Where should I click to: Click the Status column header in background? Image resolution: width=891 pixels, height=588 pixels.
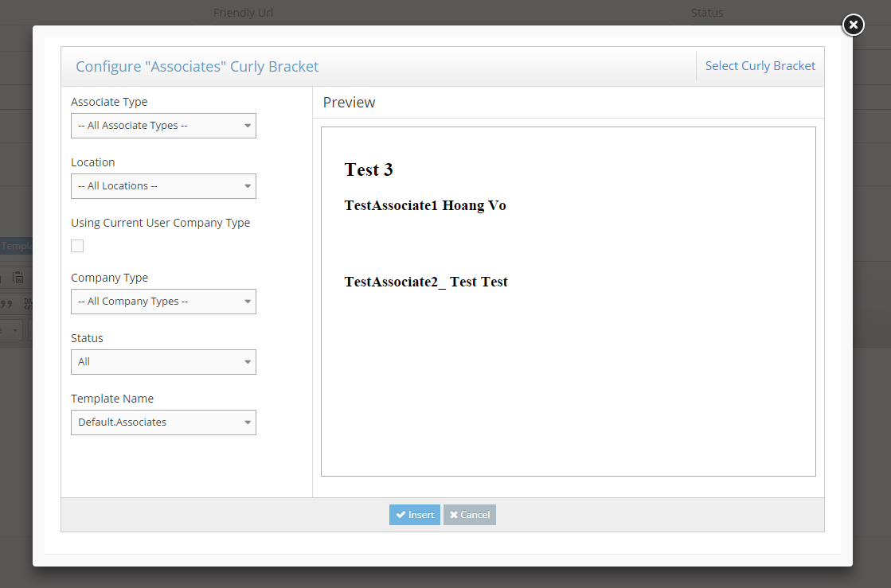706,13
